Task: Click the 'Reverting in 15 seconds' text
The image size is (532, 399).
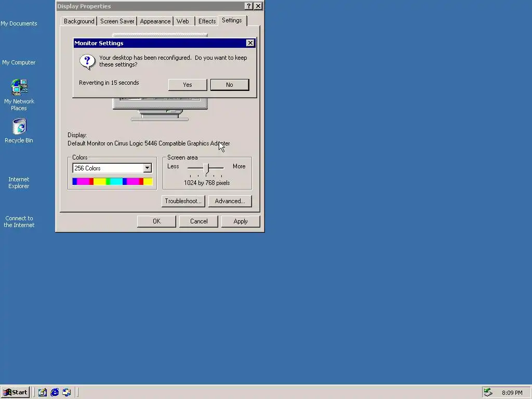Action: coord(109,83)
